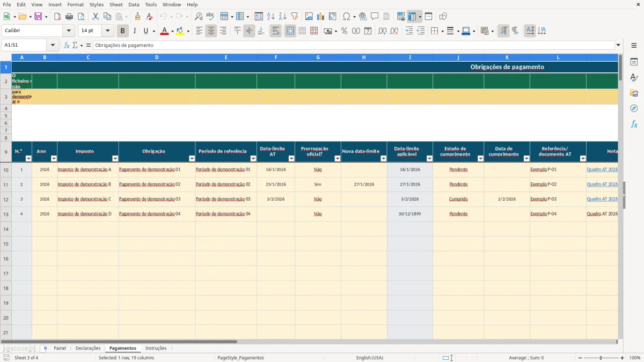Open sidebar Navigator compass icon

(634, 109)
